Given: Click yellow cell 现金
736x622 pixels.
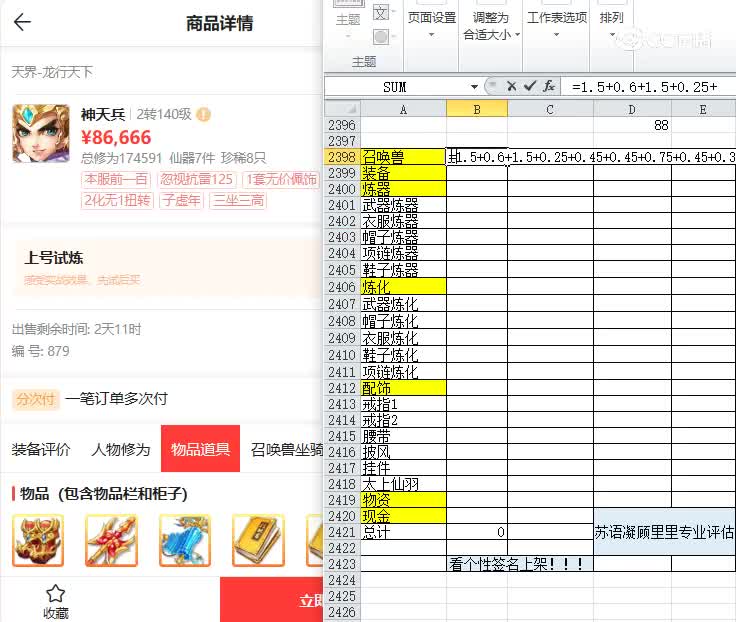Looking at the screenshot, I should coord(403,516).
